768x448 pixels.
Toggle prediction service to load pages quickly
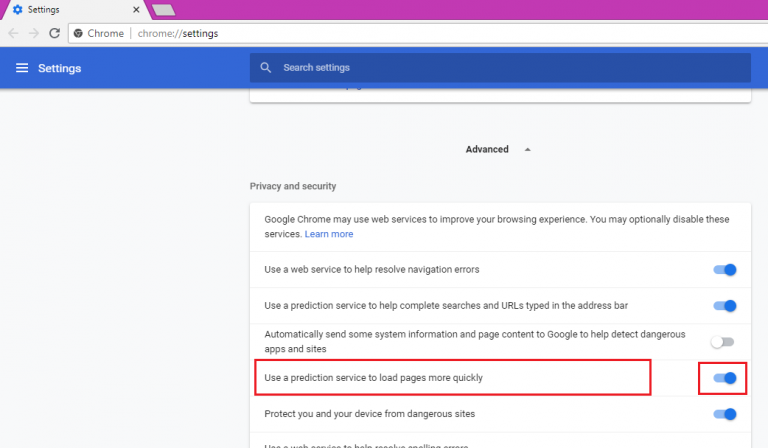tap(724, 378)
